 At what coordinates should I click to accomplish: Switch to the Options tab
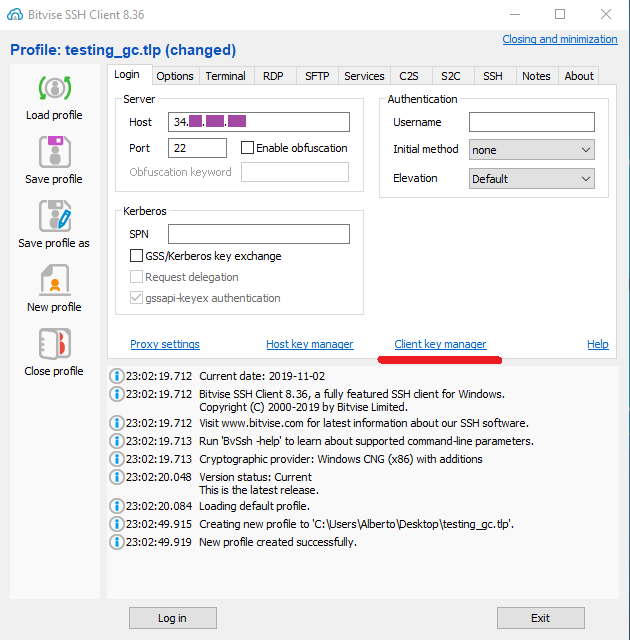point(175,76)
